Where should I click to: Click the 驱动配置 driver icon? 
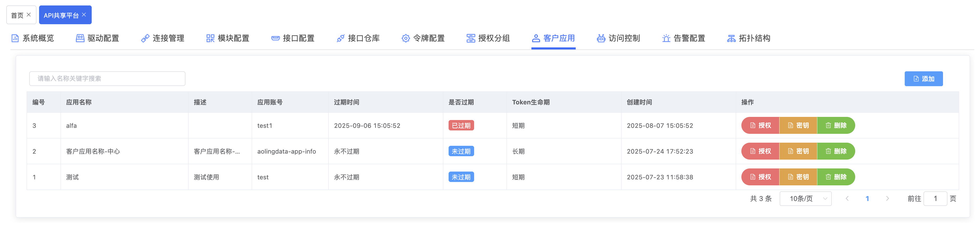pyautogui.click(x=80, y=38)
